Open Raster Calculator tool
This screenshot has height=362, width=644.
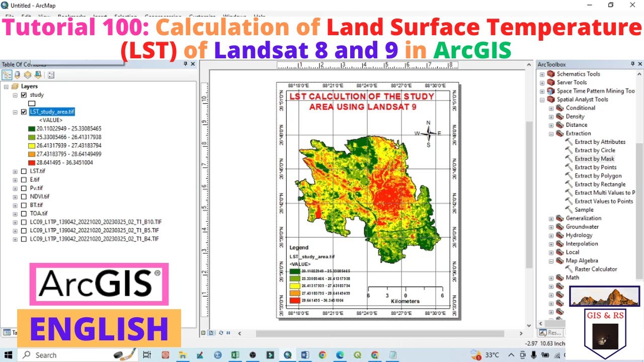(x=596, y=269)
